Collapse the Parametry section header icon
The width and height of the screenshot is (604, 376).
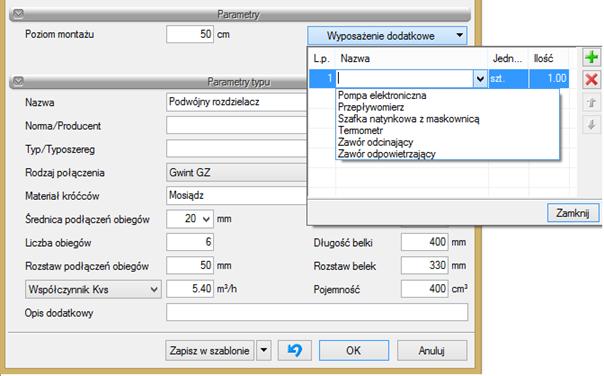click(x=18, y=14)
